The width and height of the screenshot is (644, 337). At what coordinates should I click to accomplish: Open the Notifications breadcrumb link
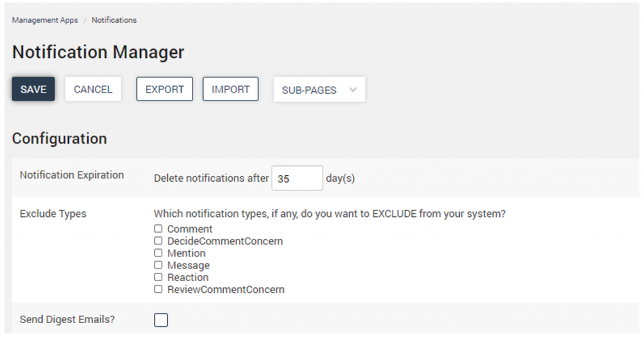[114, 20]
